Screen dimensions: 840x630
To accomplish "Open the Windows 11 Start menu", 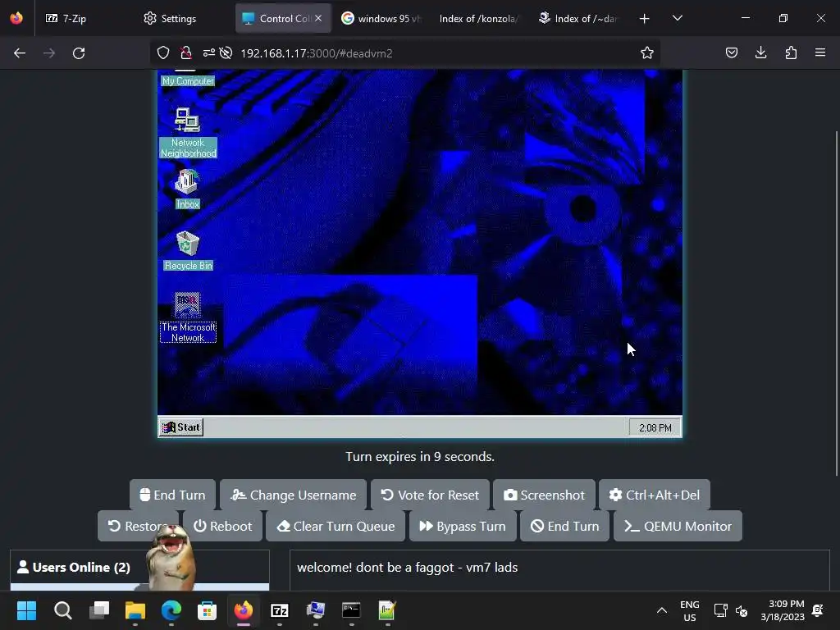I will pyautogui.click(x=27, y=610).
